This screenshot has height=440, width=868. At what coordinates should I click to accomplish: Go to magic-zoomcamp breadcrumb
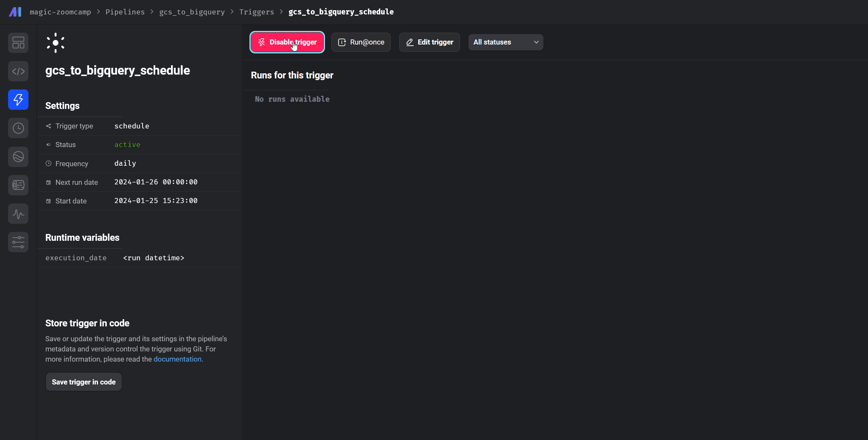point(60,12)
